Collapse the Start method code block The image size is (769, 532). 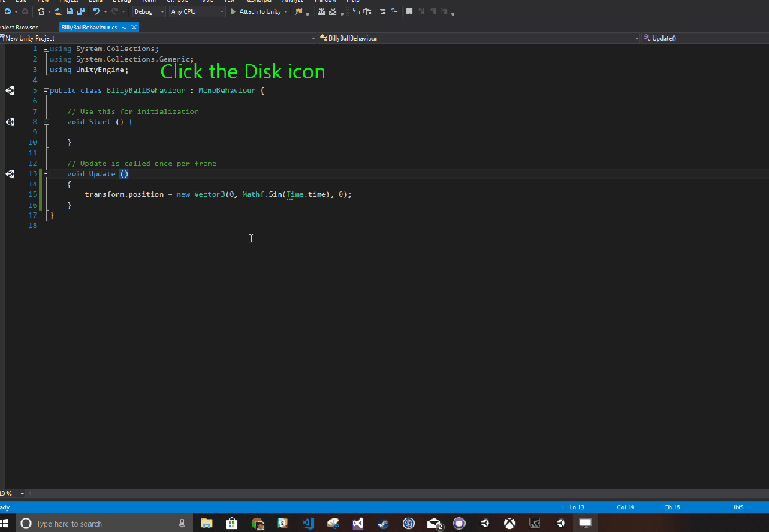tap(46, 122)
